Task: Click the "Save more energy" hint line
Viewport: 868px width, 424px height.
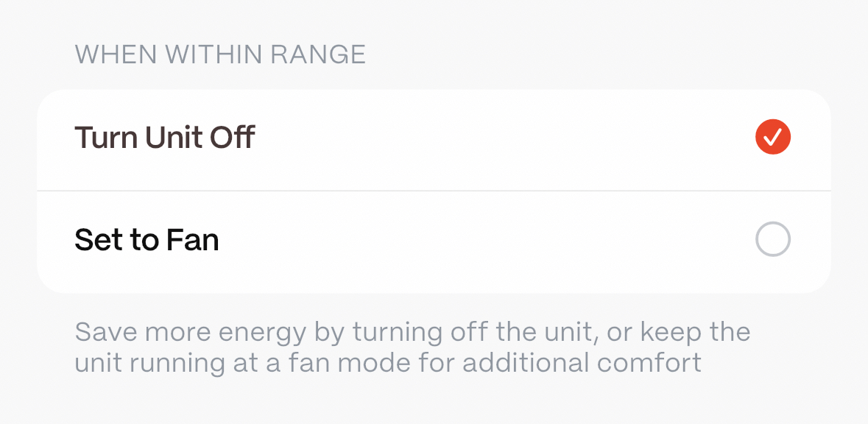Action: coord(412,332)
